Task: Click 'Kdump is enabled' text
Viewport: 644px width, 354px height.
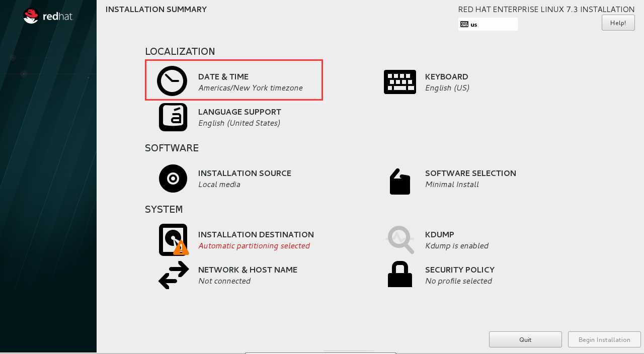Action: (457, 246)
